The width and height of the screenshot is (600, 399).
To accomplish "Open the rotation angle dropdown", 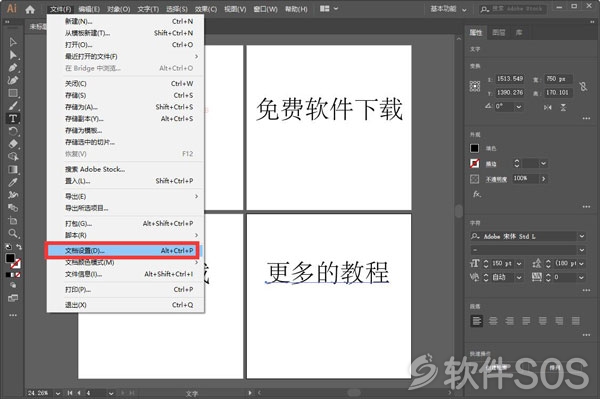I will (x=519, y=107).
